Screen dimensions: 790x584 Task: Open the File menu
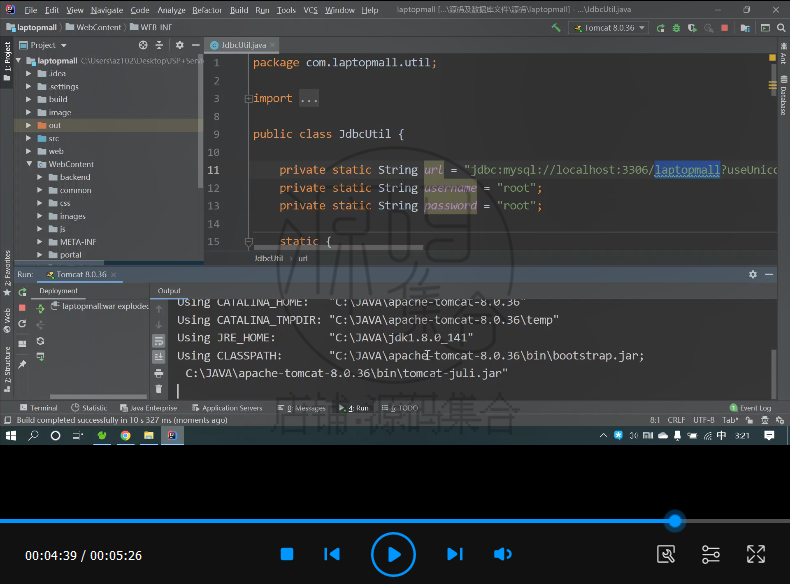pos(31,10)
